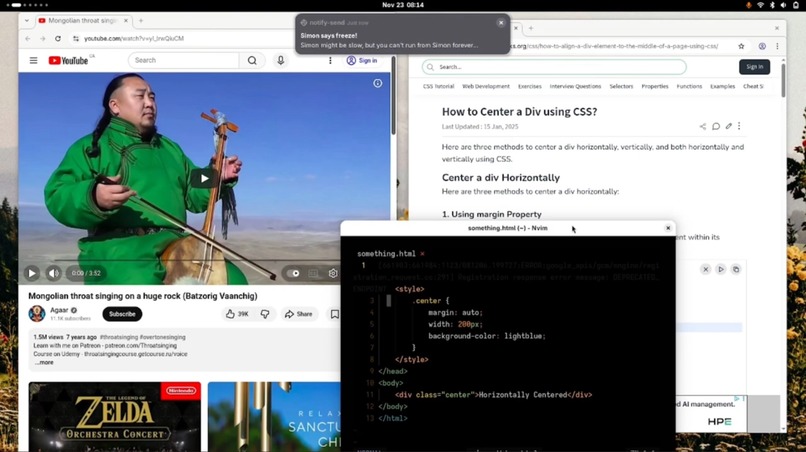Copy the code example with the copy icon

click(x=736, y=269)
